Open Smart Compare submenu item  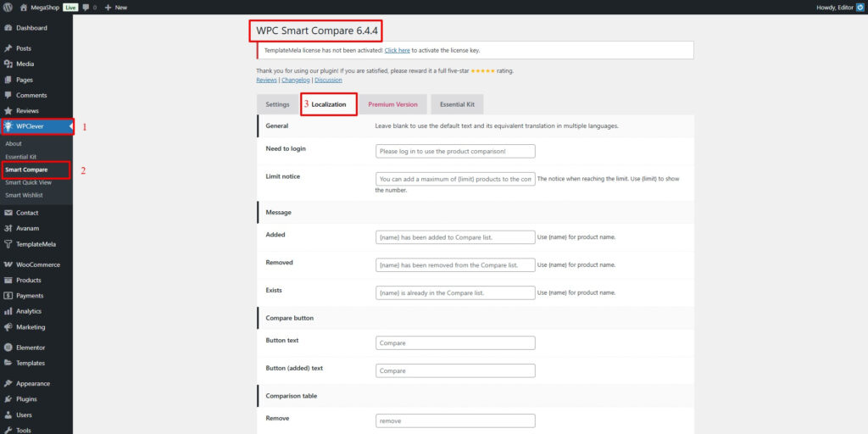click(26, 170)
